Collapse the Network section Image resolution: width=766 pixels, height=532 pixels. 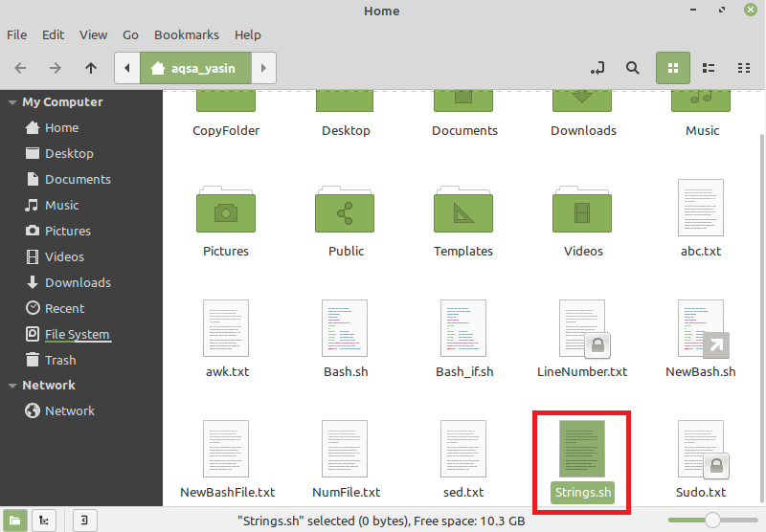coord(12,386)
